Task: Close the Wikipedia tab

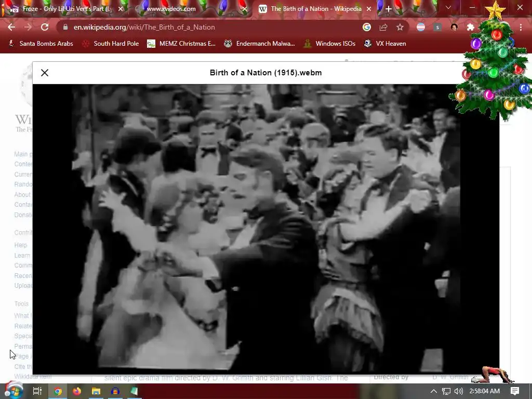Action: coord(369,9)
